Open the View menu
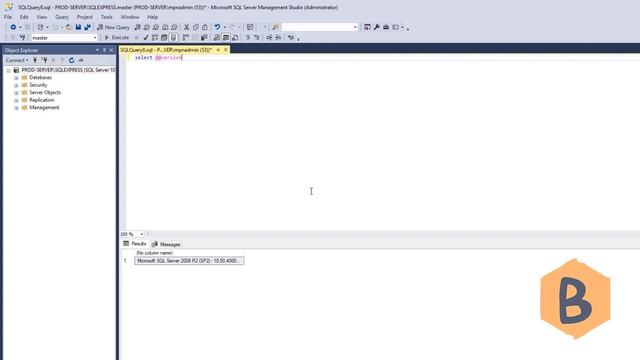 [42, 17]
